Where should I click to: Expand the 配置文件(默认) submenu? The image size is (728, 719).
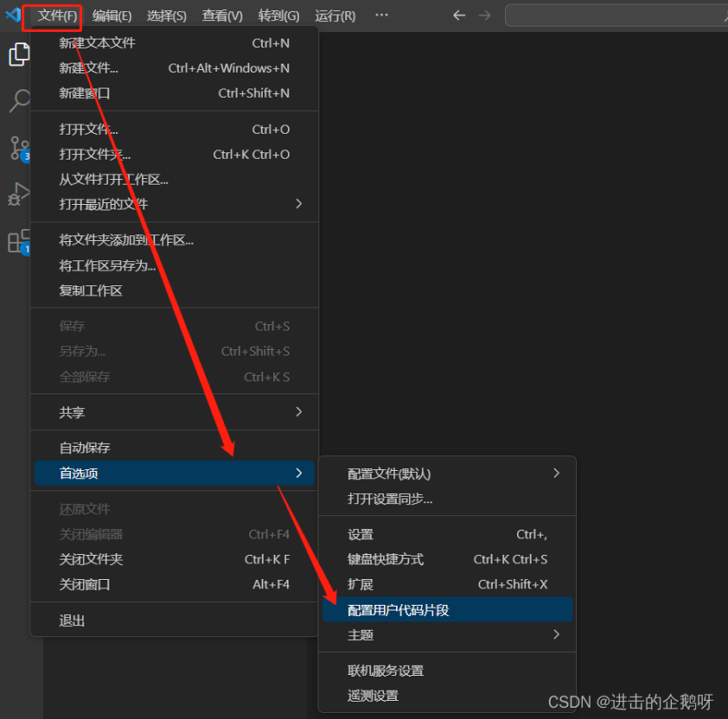click(447, 474)
